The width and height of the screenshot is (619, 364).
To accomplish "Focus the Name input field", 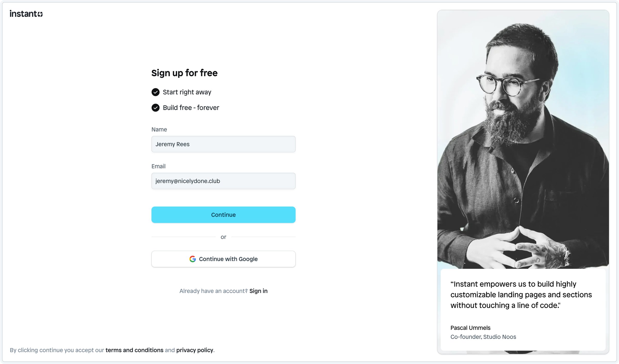I will (223, 144).
